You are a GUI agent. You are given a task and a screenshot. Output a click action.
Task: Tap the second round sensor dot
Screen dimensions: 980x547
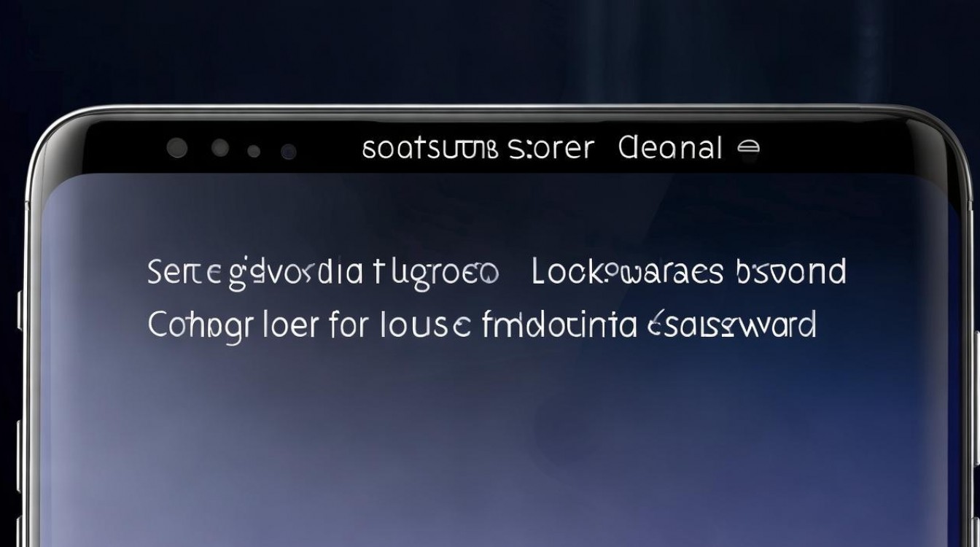pyautogui.click(x=220, y=148)
